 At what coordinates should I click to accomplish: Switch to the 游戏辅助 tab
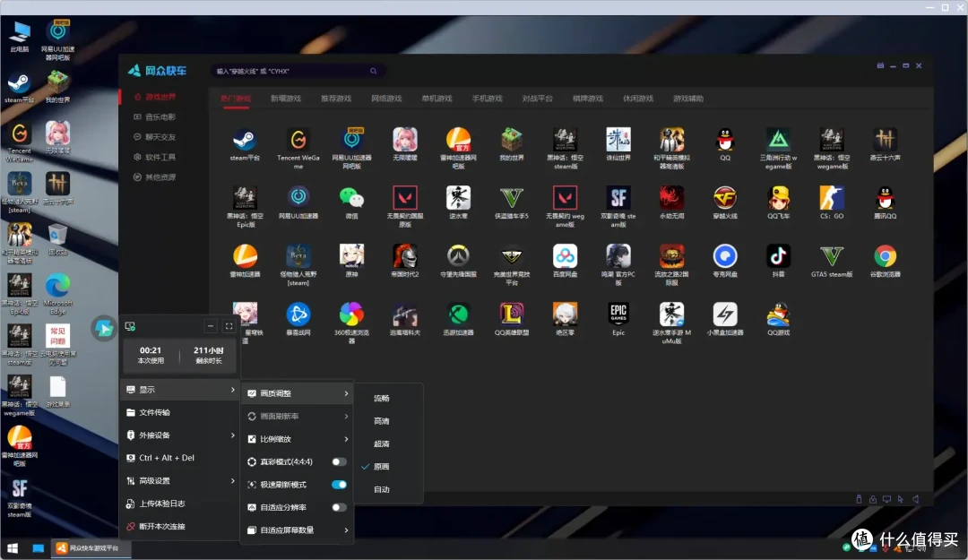point(688,99)
